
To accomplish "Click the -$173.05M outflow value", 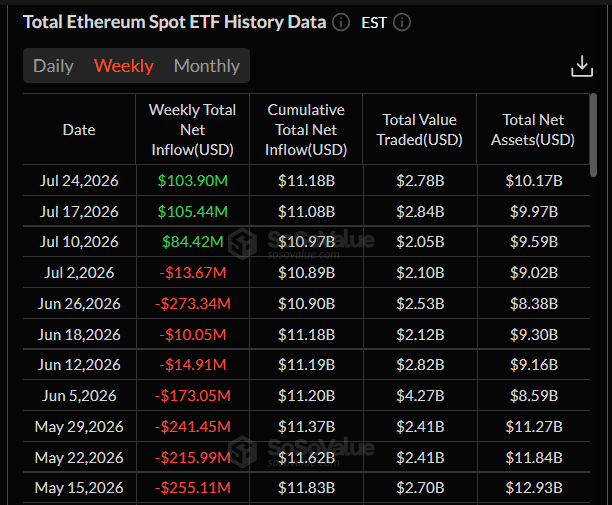I will pos(192,396).
